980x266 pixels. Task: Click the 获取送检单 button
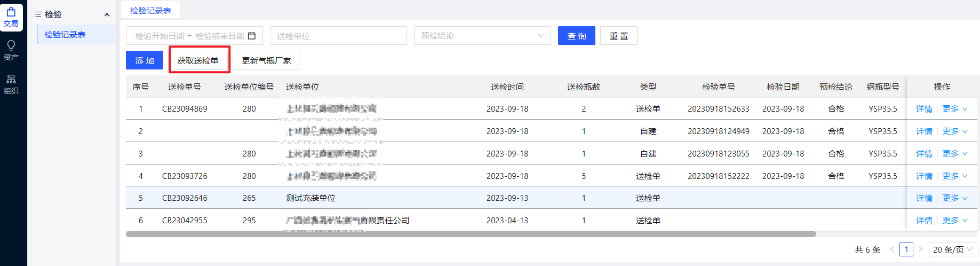(x=198, y=60)
